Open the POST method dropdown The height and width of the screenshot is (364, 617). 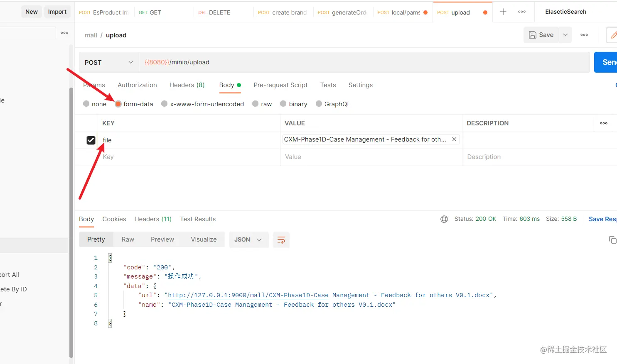click(109, 62)
